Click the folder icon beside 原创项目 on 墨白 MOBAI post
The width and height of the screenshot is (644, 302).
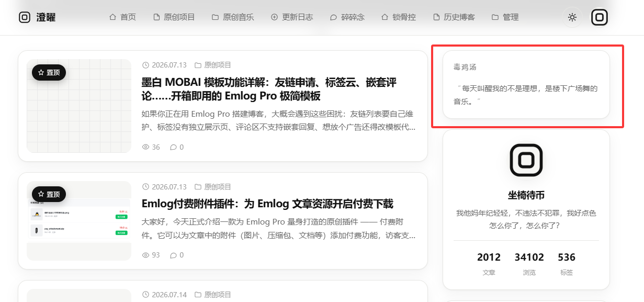pos(198,65)
